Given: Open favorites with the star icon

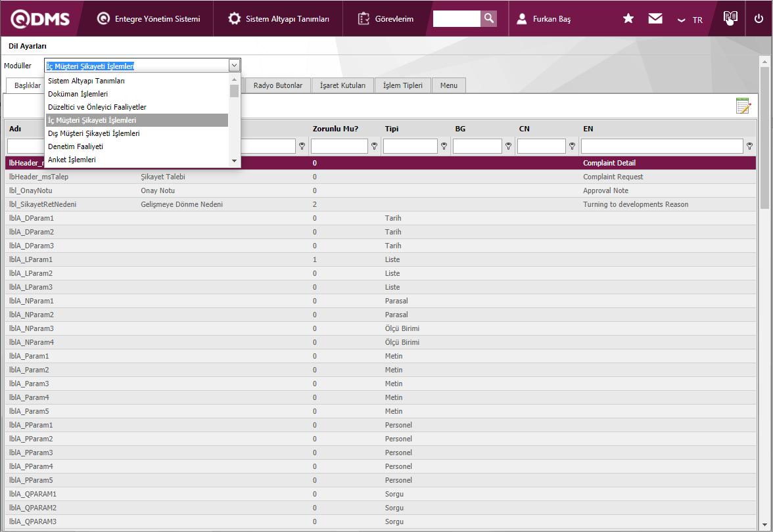Looking at the screenshot, I should (x=628, y=18).
